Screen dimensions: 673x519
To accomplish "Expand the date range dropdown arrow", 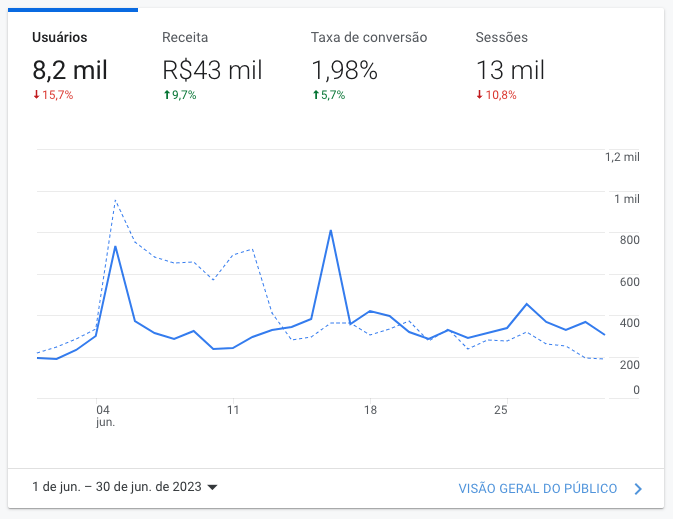I will [212, 488].
